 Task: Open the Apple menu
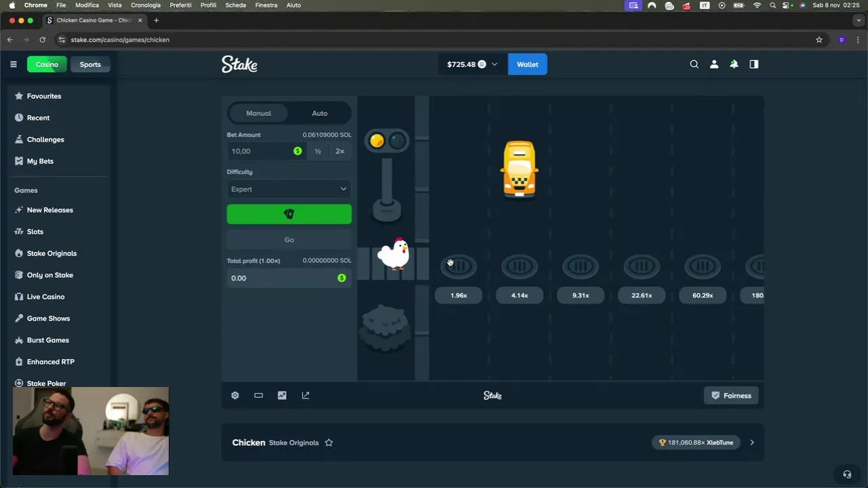[12, 5]
